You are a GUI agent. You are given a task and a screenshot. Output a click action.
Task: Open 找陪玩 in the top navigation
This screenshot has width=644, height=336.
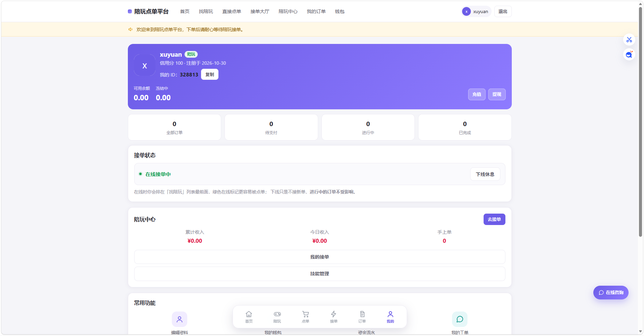206,11
